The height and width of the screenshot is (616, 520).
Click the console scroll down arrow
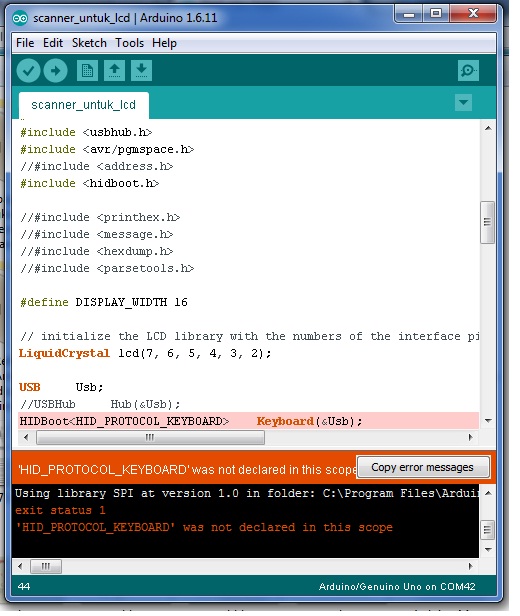coord(488,550)
